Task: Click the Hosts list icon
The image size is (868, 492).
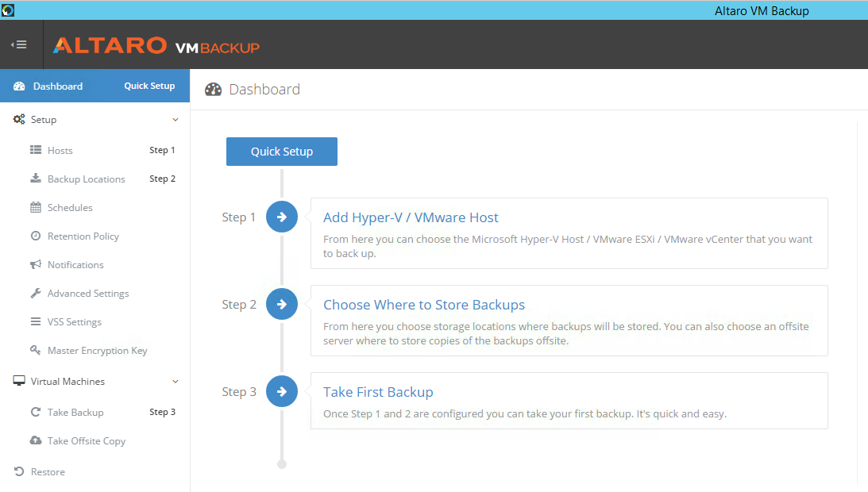Action: click(x=36, y=150)
